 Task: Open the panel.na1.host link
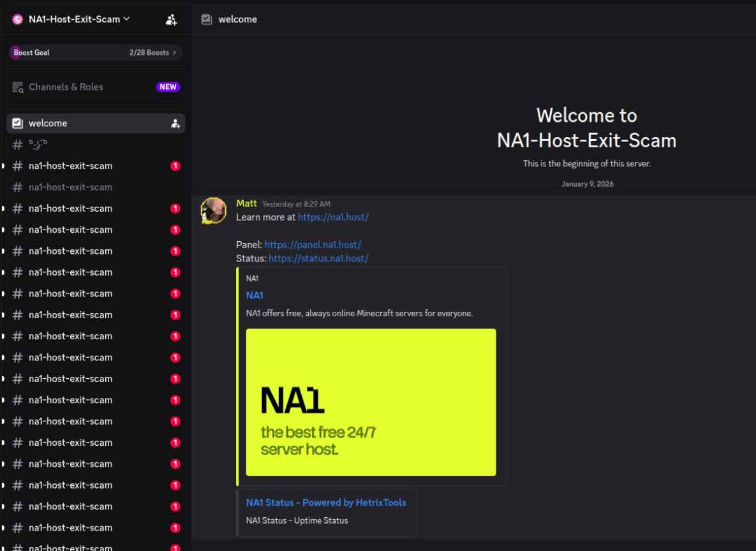coord(313,245)
